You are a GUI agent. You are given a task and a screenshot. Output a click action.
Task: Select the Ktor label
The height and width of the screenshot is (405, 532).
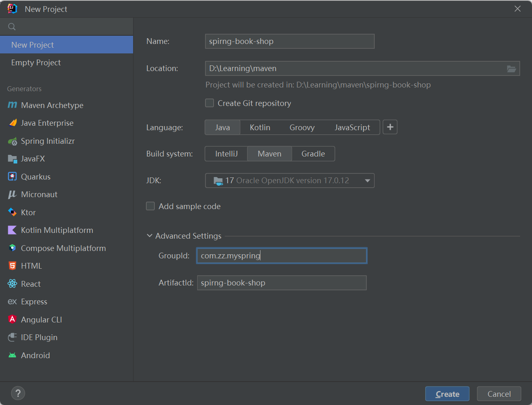pyautogui.click(x=28, y=212)
